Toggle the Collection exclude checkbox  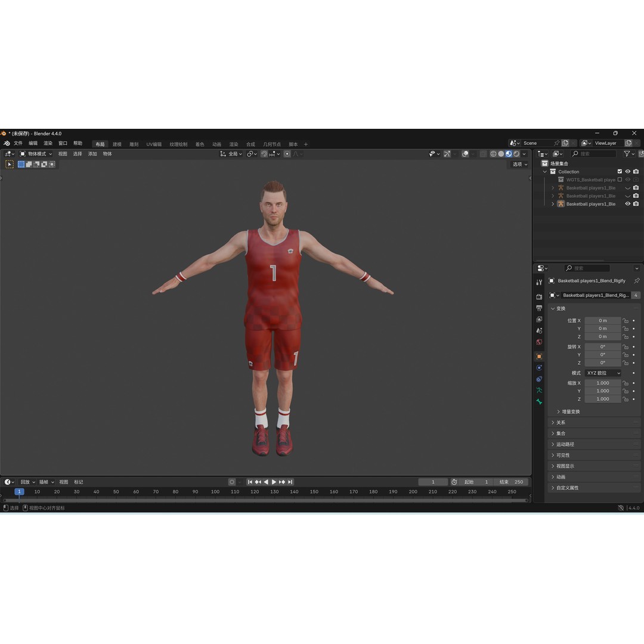coord(620,172)
